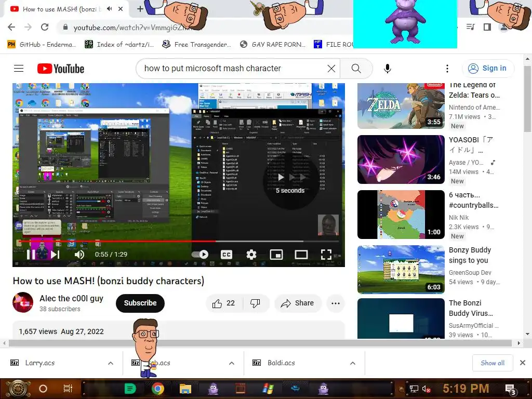Image resolution: width=532 pixels, height=399 pixels.
Task: Run search with the magnifier button
Action: coord(356,69)
